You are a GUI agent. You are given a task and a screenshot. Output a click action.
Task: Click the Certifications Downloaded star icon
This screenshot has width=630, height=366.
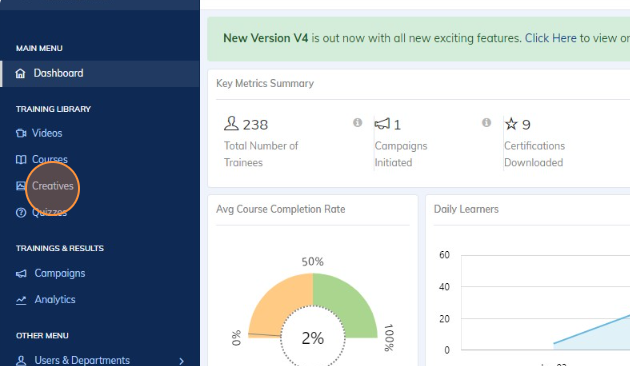click(x=511, y=124)
